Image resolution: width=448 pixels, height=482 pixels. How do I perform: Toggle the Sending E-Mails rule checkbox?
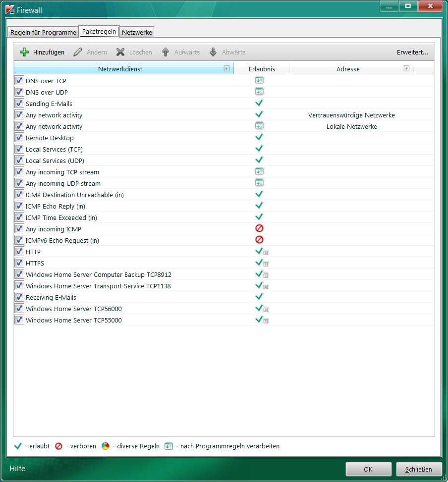[x=19, y=103]
